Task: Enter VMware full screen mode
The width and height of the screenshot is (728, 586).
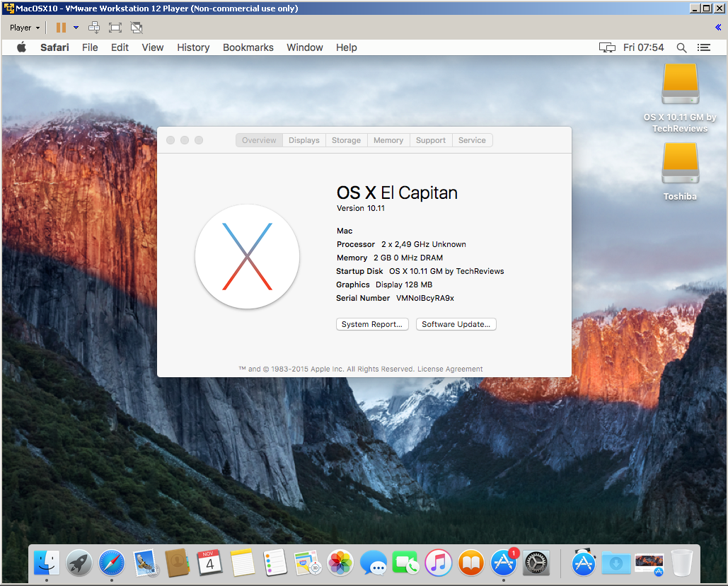Action: 115,28
